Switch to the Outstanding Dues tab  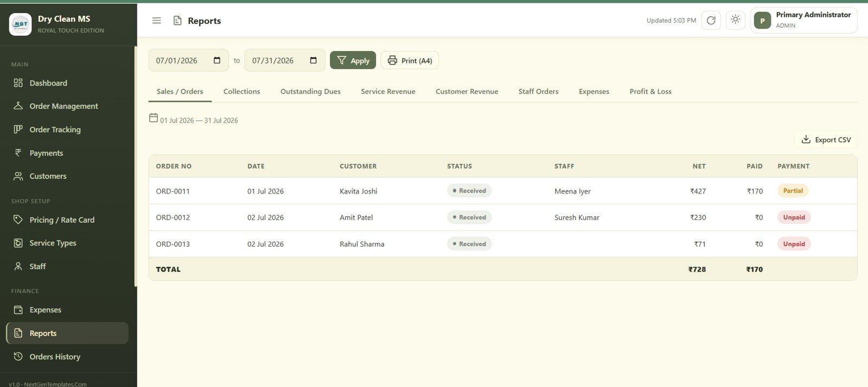click(x=310, y=92)
